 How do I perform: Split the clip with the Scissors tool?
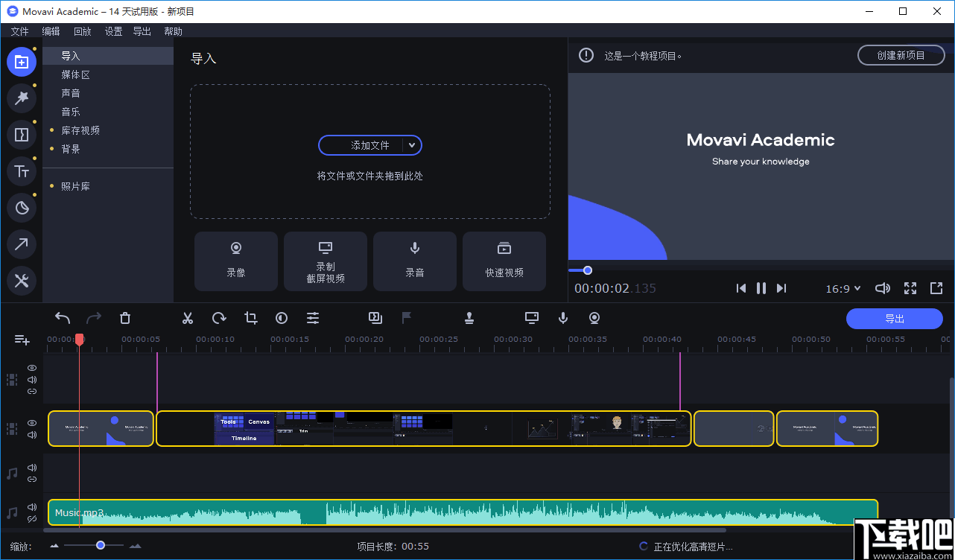[187, 318]
